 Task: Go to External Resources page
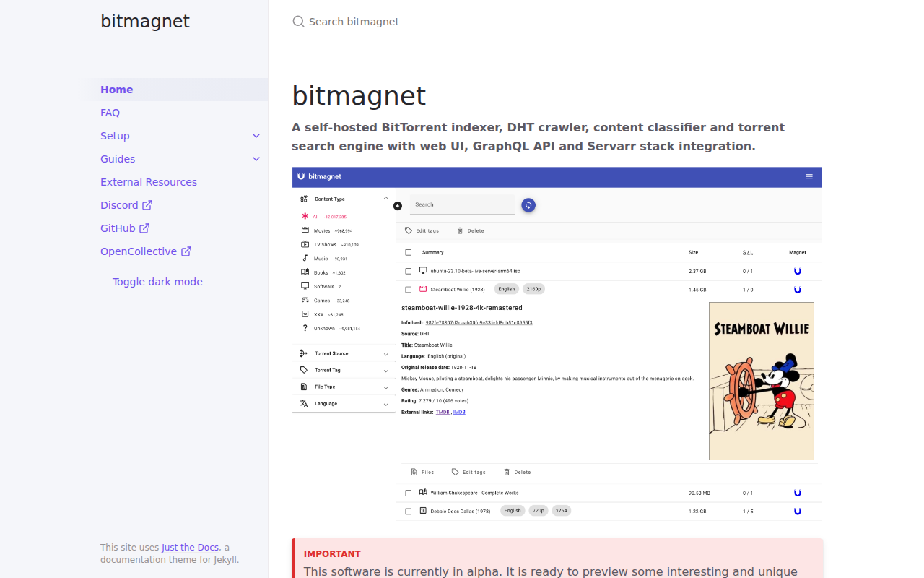pyautogui.click(x=149, y=182)
